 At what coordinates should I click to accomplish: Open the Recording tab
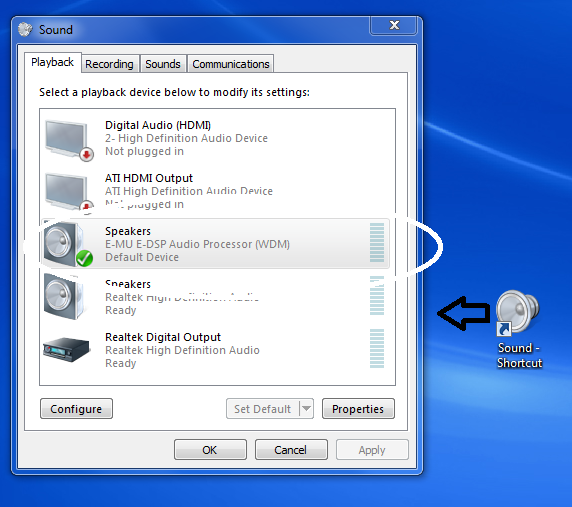109,64
